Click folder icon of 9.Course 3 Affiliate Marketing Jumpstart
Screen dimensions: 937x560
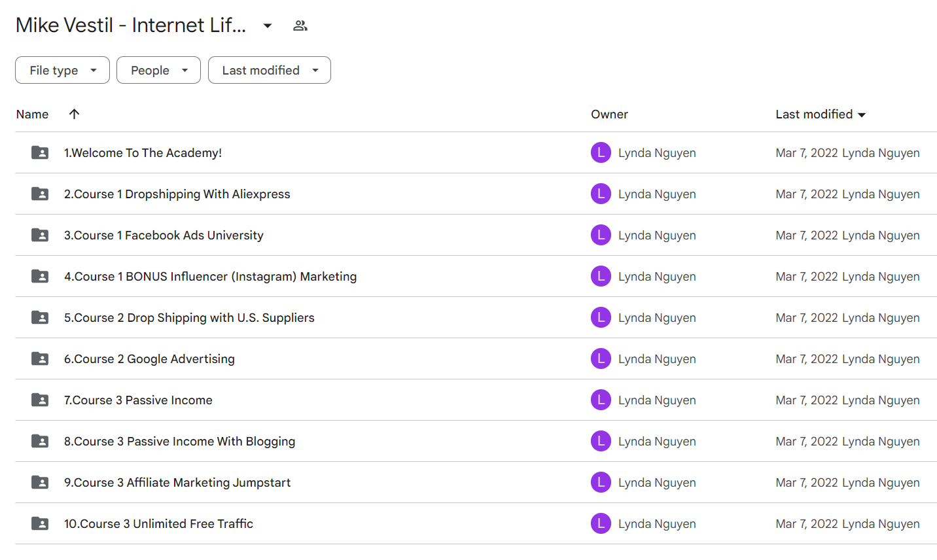[x=40, y=482]
